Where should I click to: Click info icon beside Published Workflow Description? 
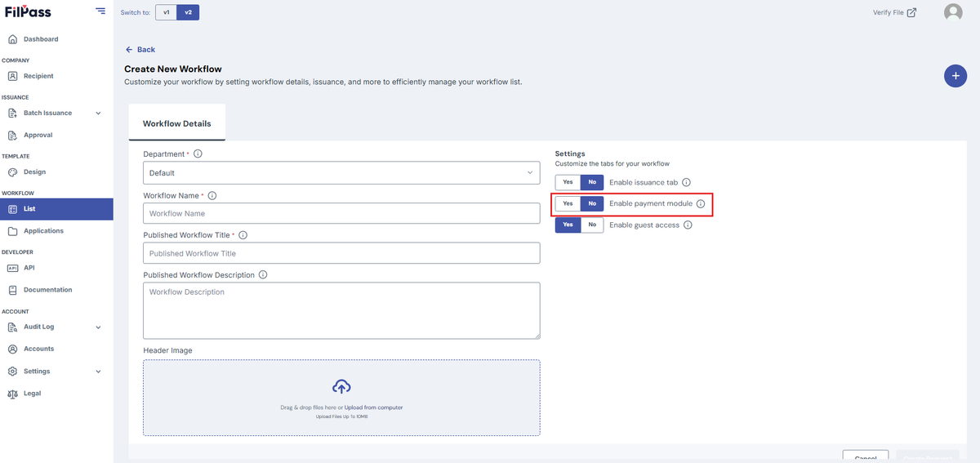click(x=262, y=275)
